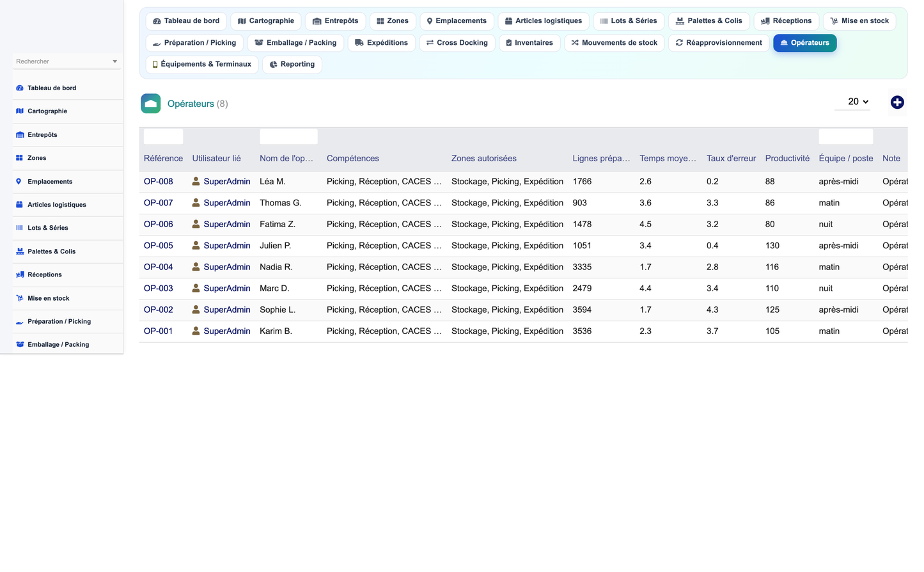The image size is (924, 572).
Task: Click the Opérateurs page title
Action: pos(191,104)
